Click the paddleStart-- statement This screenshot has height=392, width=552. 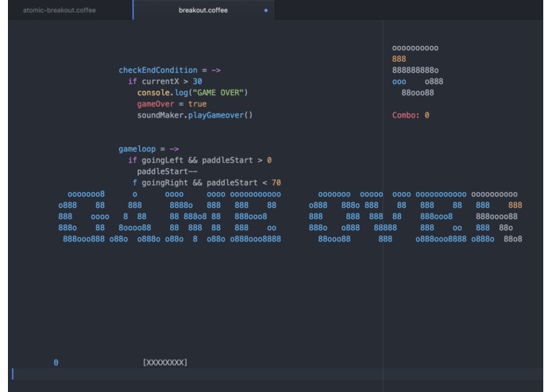click(168, 171)
